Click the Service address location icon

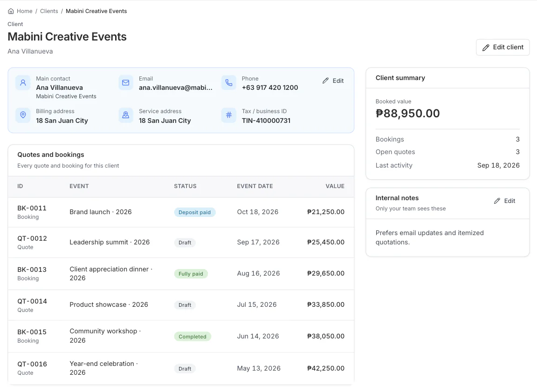click(126, 115)
